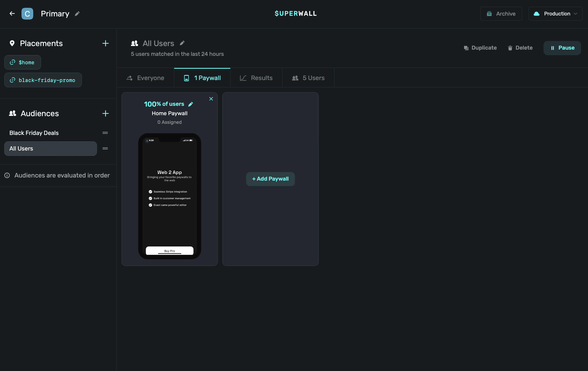Viewport: 588px width, 371px height.
Task: Pause the All Users audience
Action: click(x=562, y=48)
